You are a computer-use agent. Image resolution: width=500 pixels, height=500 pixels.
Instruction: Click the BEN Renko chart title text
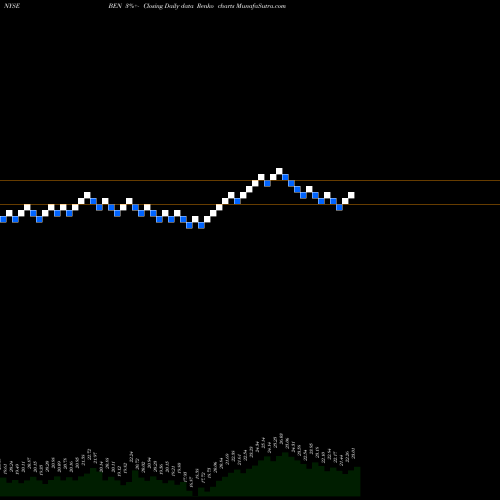(197, 6)
